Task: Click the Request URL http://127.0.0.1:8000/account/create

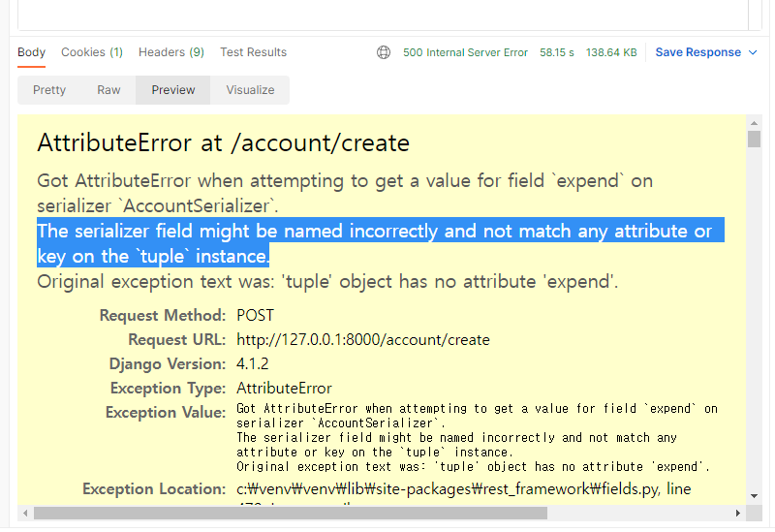Action: pyautogui.click(x=363, y=340)
